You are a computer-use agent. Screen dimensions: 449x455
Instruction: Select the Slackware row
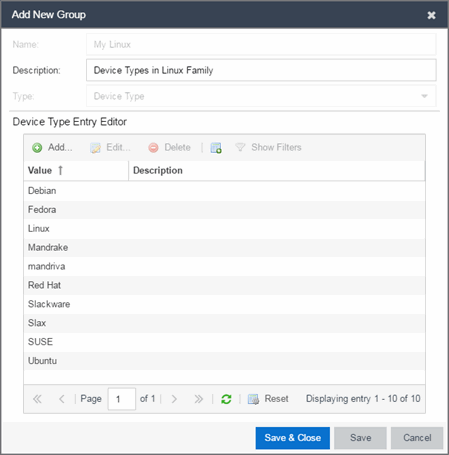pos(224,304)
